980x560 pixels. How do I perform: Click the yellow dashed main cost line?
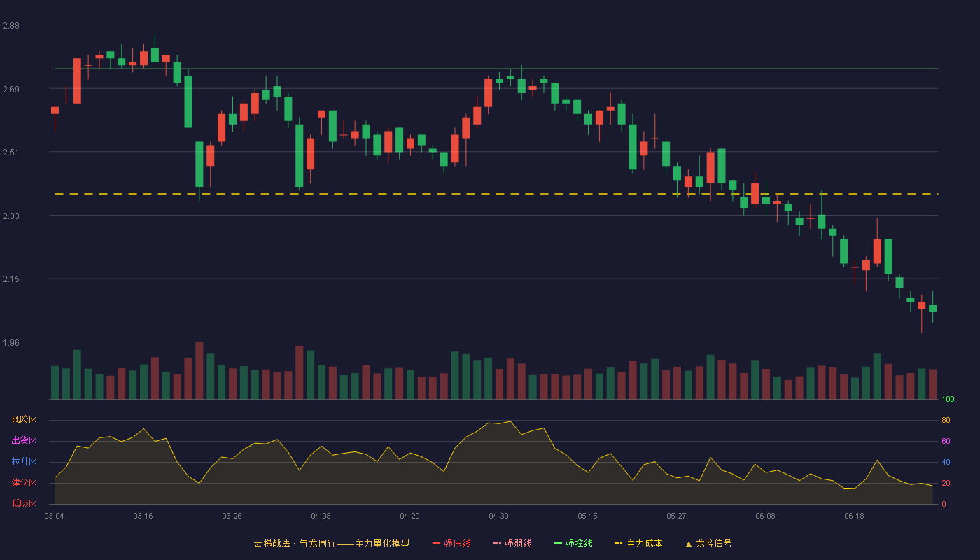496,194
